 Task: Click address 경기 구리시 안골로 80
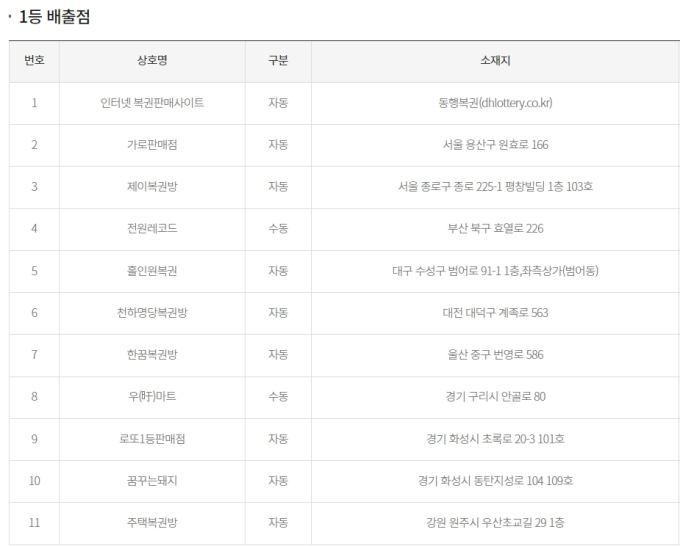coord(495,396)
